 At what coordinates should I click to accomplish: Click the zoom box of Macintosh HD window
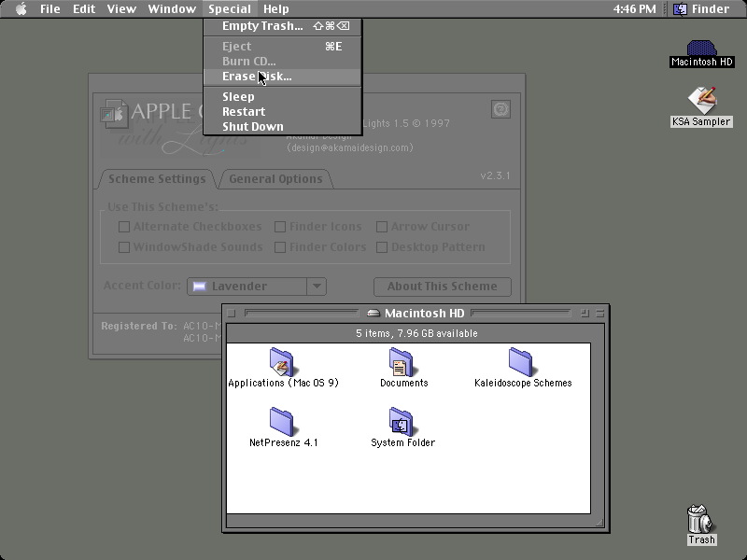pos(585,313)
